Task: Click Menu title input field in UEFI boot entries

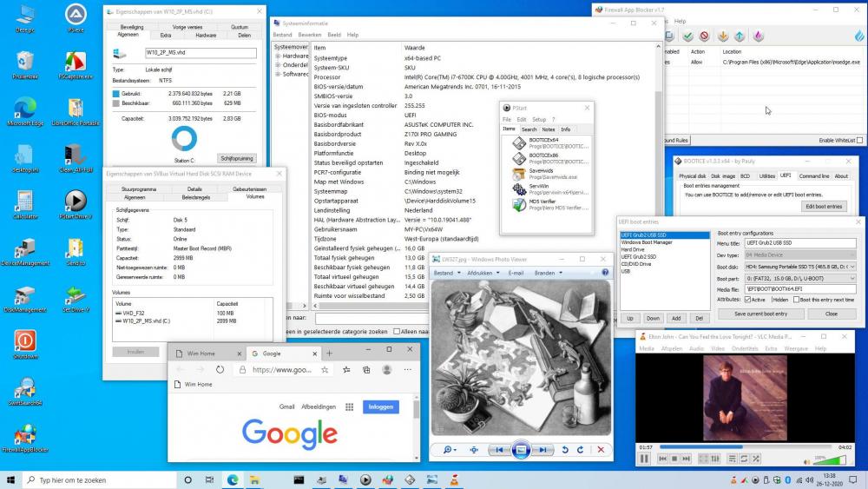Action: (800, 242)
